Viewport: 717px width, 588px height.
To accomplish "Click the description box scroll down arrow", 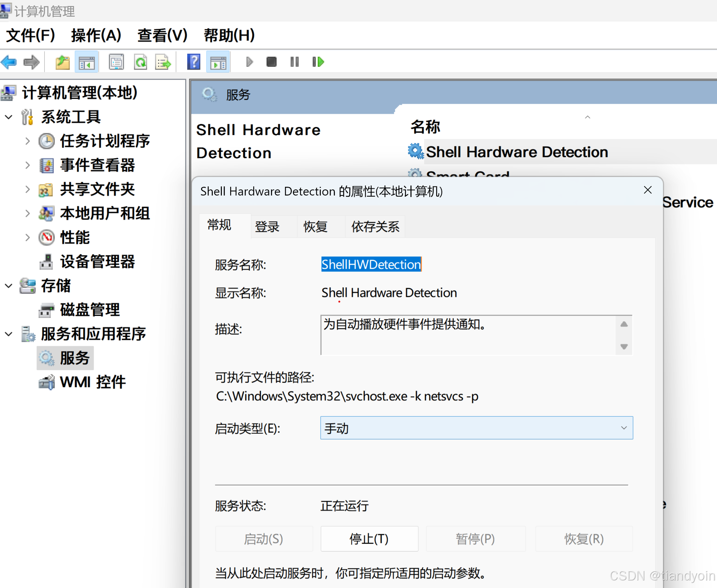I will coord(624,346).
